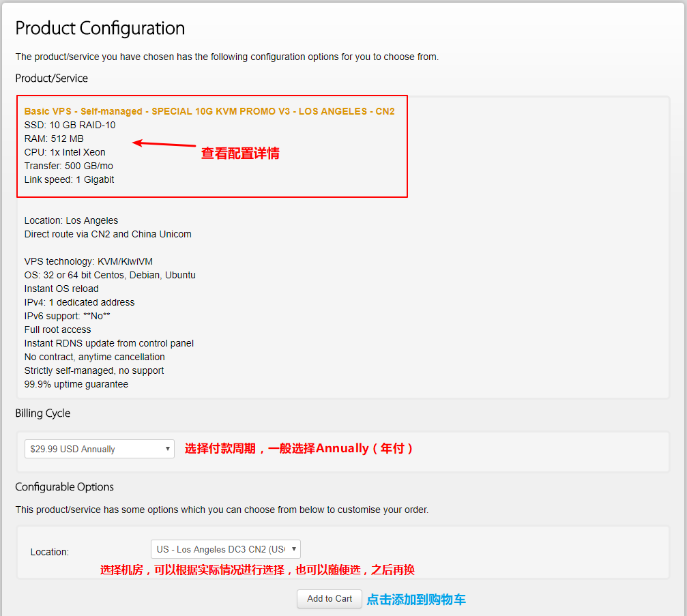Click the SSD 10 GB RAID-10 spec line
Screen dimensions: 687x616
(x=68, y=125)
